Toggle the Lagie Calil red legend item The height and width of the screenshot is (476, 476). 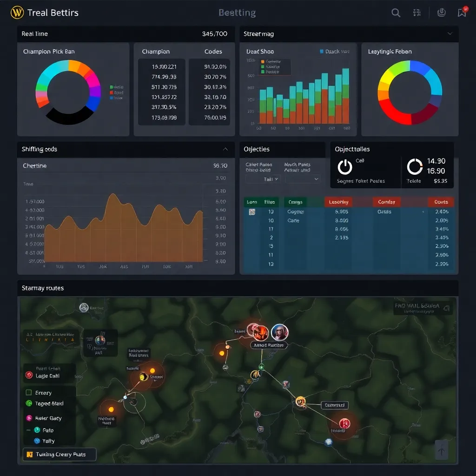pyautogui.click(x=29, y=376)
